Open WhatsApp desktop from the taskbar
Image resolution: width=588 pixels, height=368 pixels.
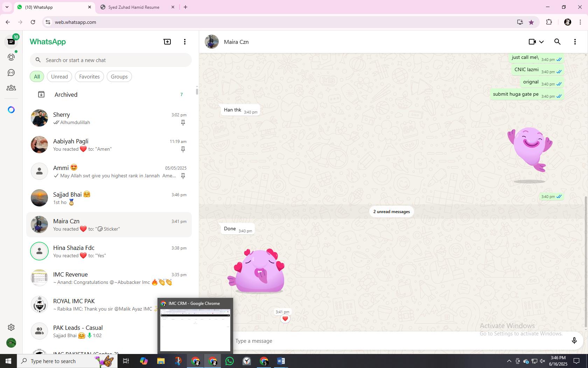[x=230, y=361]
